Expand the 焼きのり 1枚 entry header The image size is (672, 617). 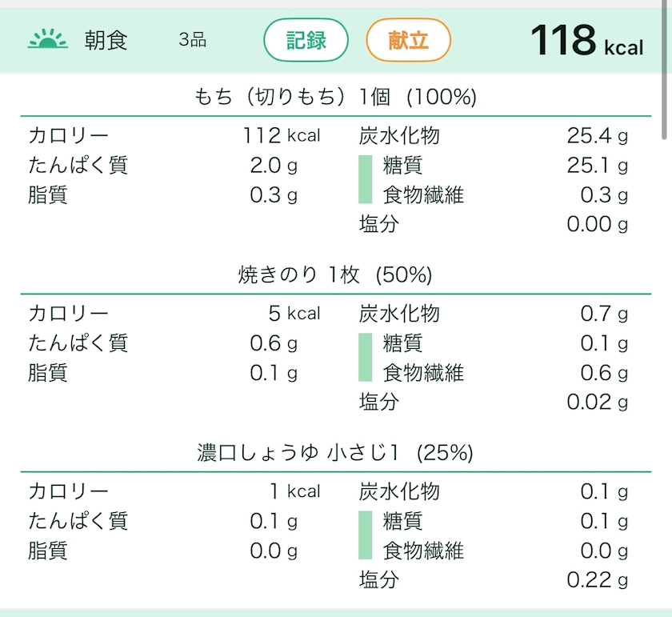(336, 275)
